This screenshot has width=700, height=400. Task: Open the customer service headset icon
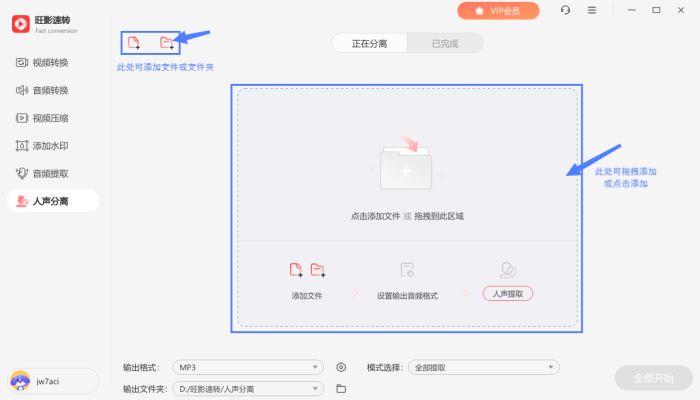point(565,10)
